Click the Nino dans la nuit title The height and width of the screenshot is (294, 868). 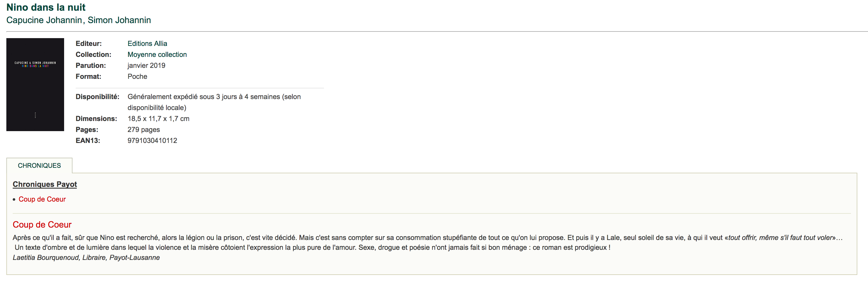click(x=46, y=7)
